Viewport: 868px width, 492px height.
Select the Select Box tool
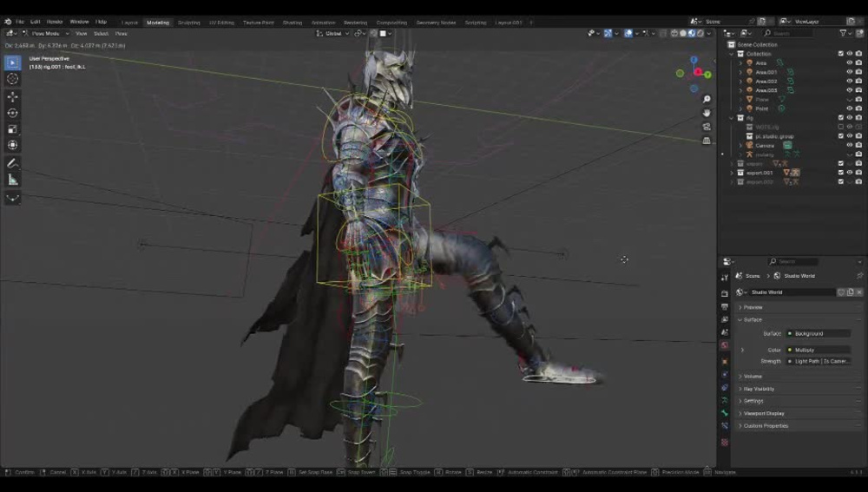pyautogui.click(x=12, y=62)
